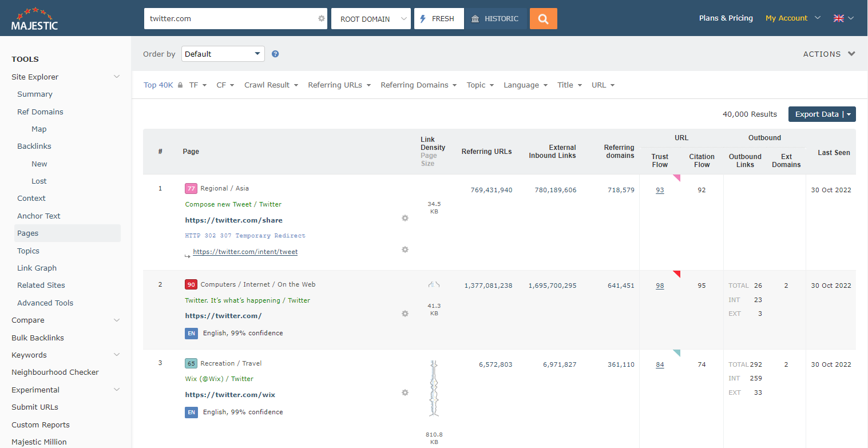This screenshot has height=448, width=868.
Task: Open the https://twitter.com/intent/tweet link
Action: coord(245,252)
